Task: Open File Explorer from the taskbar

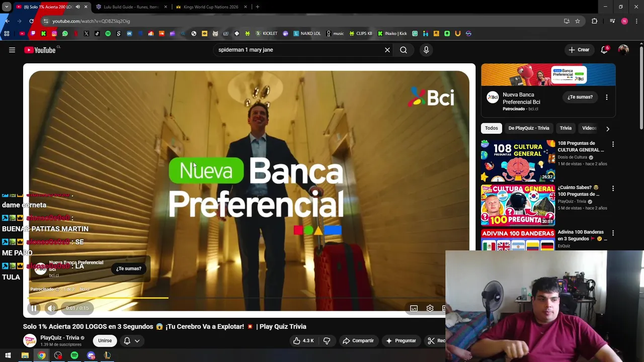Action: click(x=25, y=355)
